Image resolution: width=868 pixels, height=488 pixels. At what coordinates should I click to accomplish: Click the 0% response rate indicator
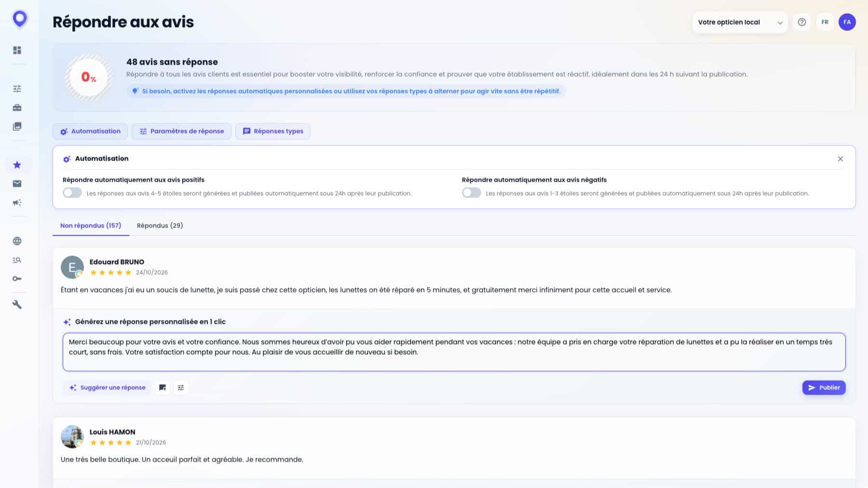pos(89,77)
